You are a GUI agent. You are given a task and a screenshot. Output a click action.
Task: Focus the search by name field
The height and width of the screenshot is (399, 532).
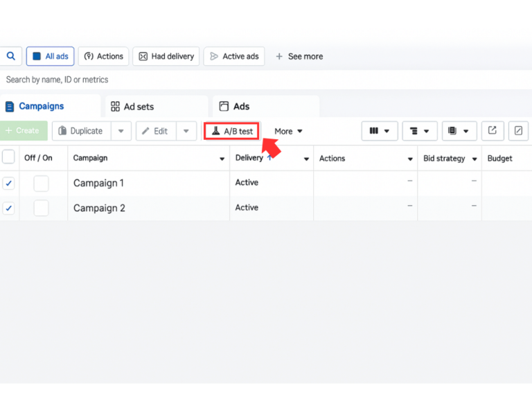click(x=266, y=80)
